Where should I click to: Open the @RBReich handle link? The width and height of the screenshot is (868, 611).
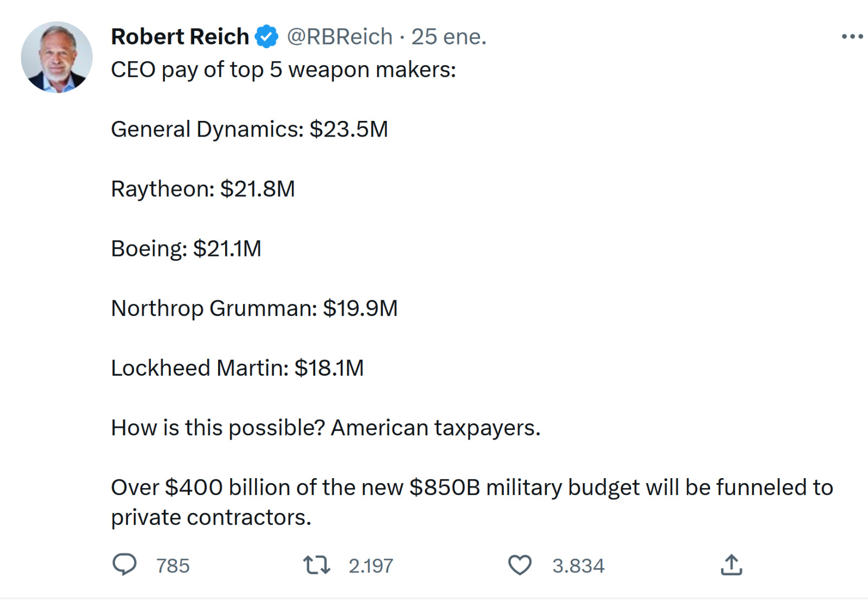click(340, 37)
